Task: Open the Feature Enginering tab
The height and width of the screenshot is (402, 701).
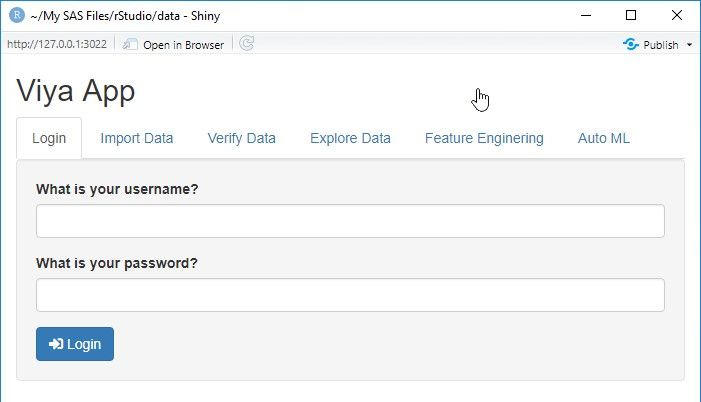Action: pyautogui.click(x=484, y=138)
